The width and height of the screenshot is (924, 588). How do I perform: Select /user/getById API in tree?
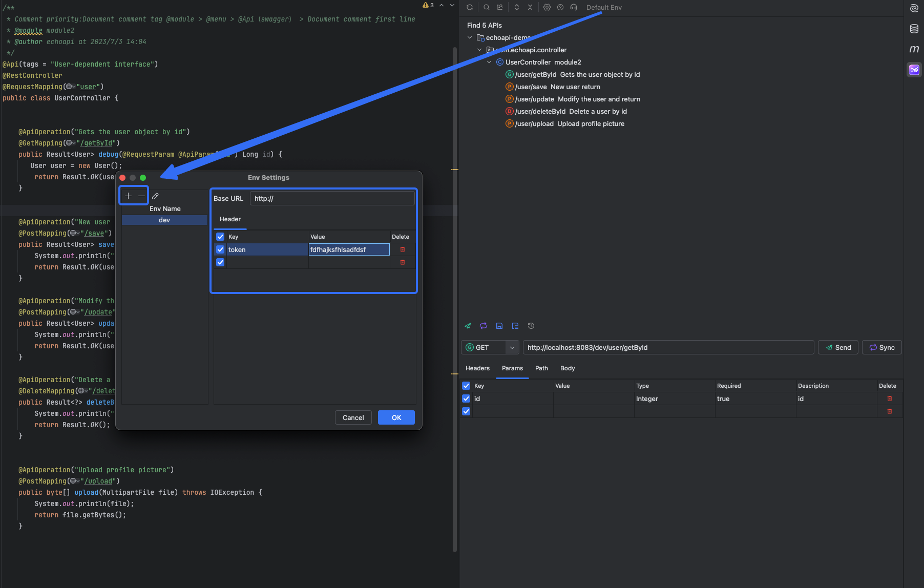coord(573,74)
